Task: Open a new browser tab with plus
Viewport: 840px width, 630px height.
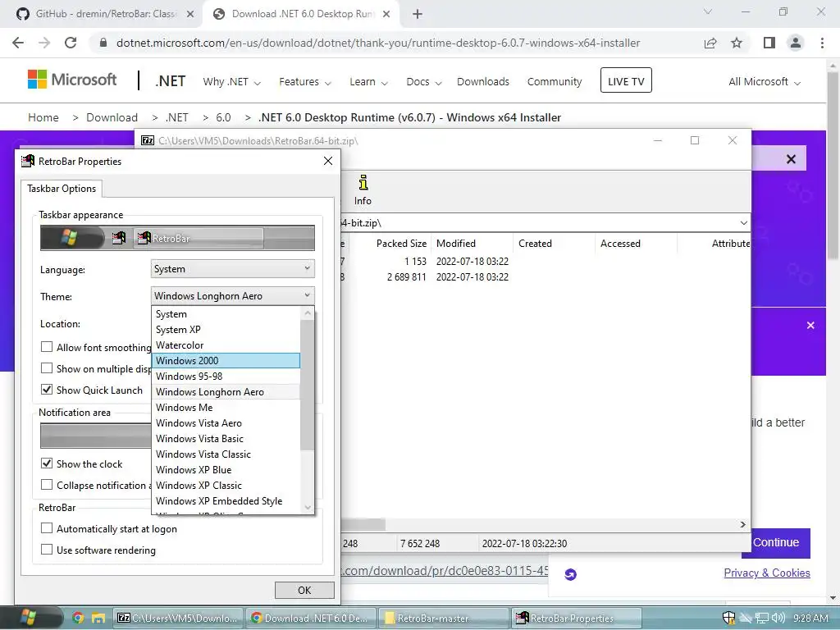Action: [418, 14]
